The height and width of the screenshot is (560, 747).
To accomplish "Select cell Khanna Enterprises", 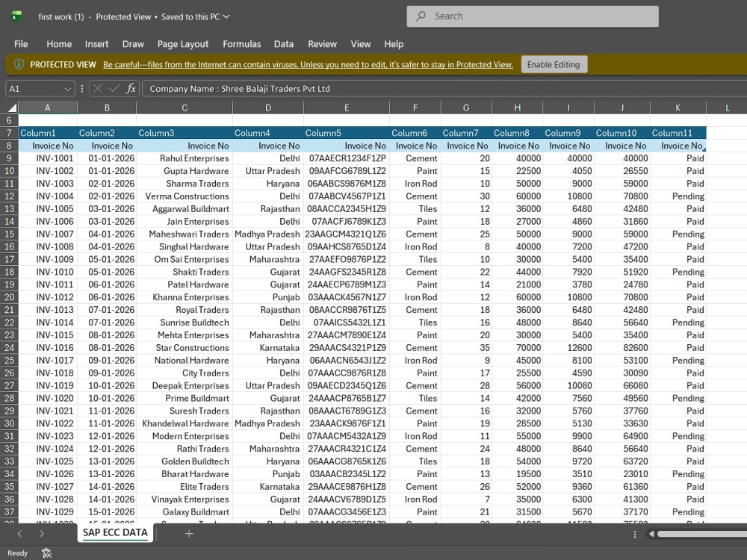I will (x=185, y=297).
